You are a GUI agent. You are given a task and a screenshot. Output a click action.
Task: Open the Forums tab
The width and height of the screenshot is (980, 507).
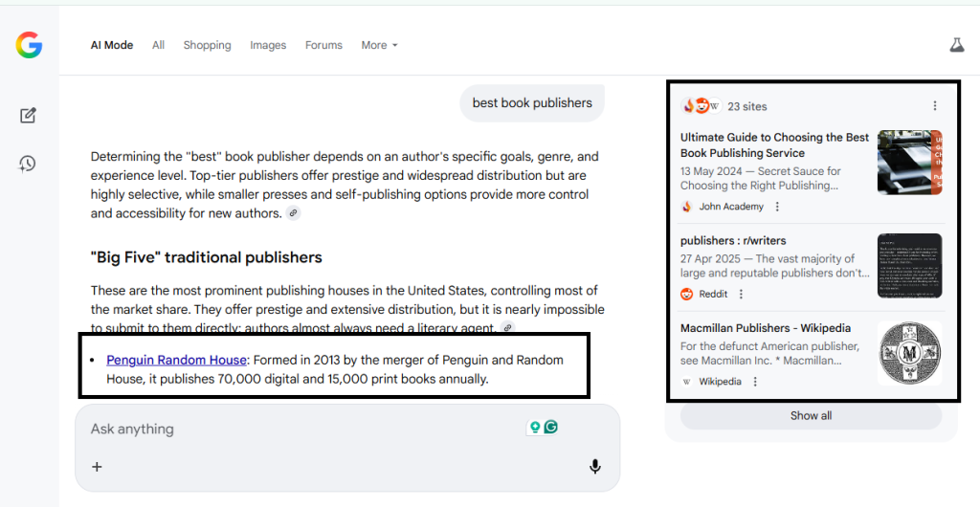[323, 45]
